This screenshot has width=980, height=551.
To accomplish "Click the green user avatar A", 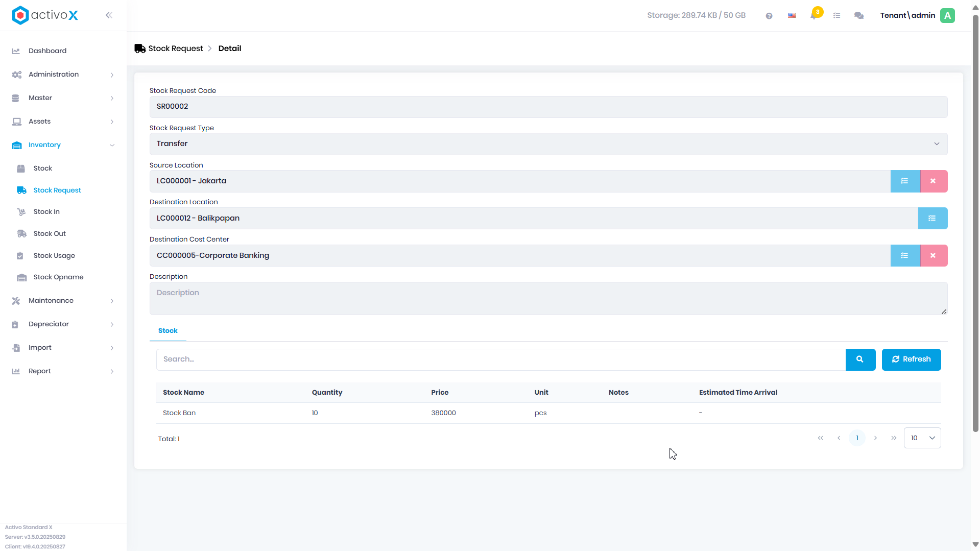I will coord(948,15).
